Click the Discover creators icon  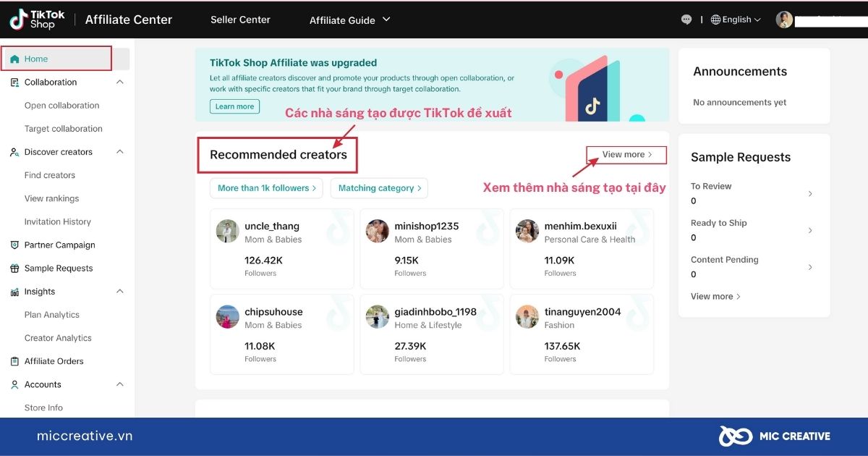14,152
